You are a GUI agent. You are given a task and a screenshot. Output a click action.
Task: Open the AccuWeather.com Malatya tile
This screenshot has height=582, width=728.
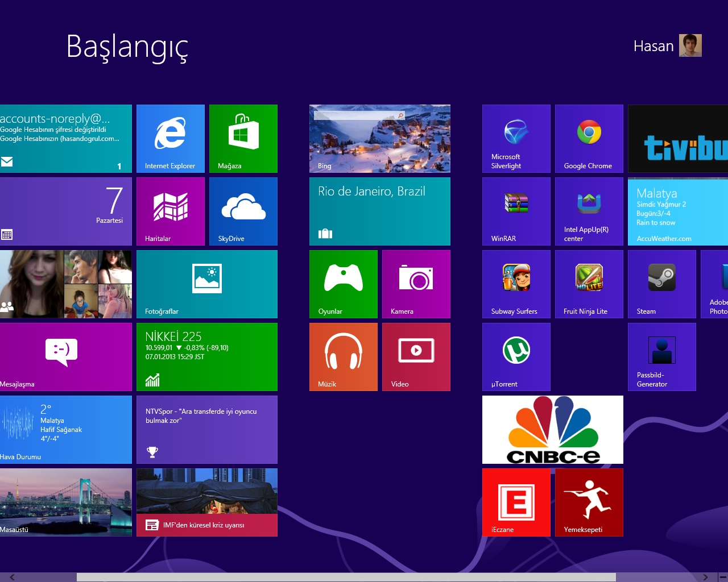point(678,211)
